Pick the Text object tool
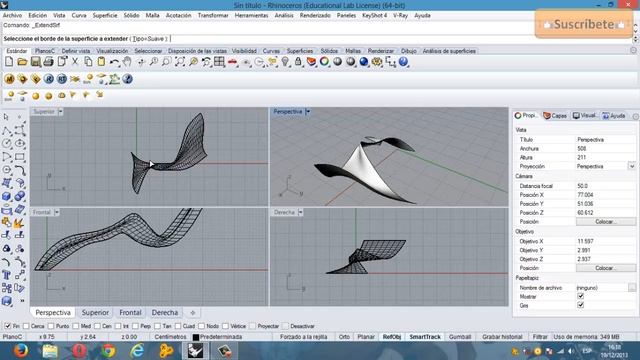 7,275
